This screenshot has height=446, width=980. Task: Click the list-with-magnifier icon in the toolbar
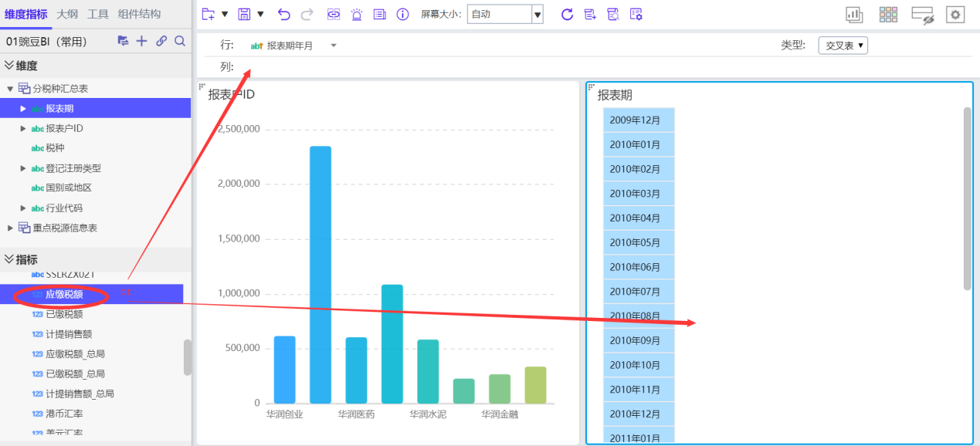(x=613, y=14)
